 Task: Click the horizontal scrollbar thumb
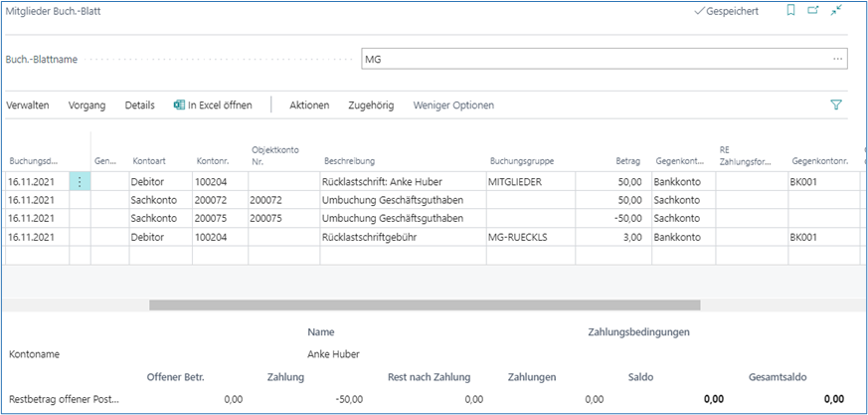tap(398, 305)
